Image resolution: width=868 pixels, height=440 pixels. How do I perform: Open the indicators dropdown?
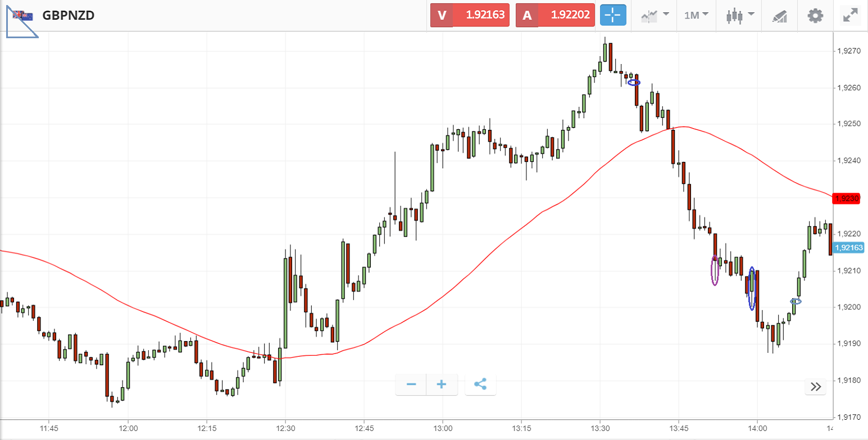pos(655,15)
